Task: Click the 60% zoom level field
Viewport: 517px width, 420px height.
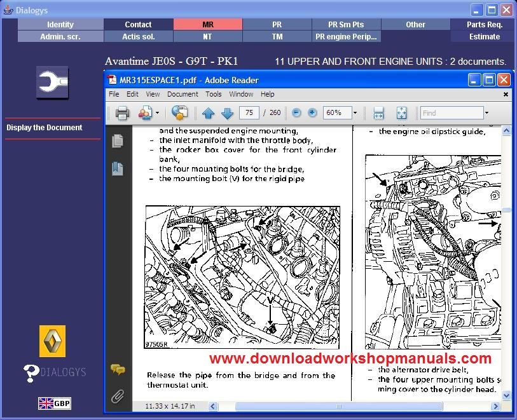Action: click(x=337, y=112)
